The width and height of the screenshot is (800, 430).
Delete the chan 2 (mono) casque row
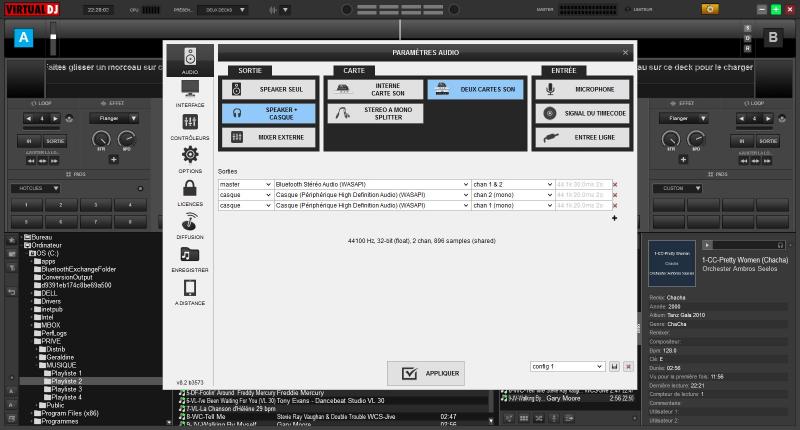coord(615,195)
